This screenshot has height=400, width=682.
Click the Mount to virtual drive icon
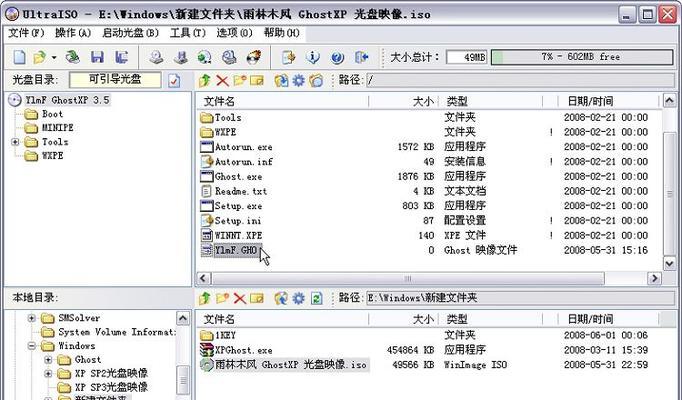(x=229, y=57)
